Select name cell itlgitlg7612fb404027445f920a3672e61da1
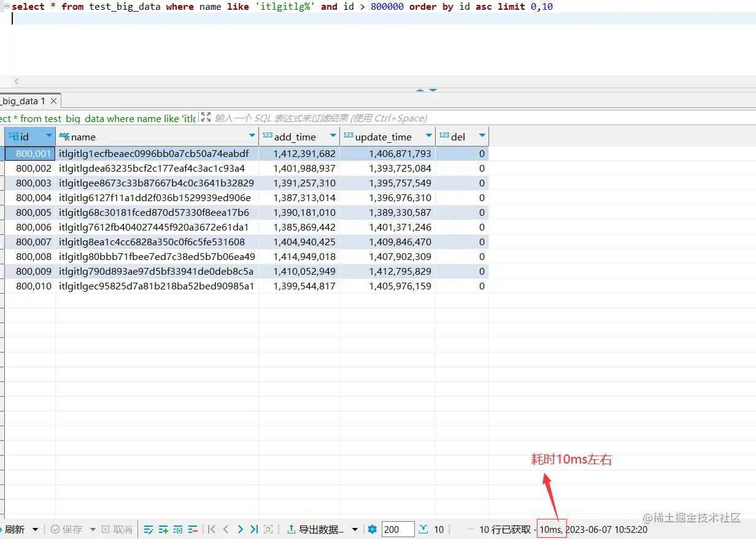Image resolution: width=756 pixels, height=539 pixels. coord(157,227)
